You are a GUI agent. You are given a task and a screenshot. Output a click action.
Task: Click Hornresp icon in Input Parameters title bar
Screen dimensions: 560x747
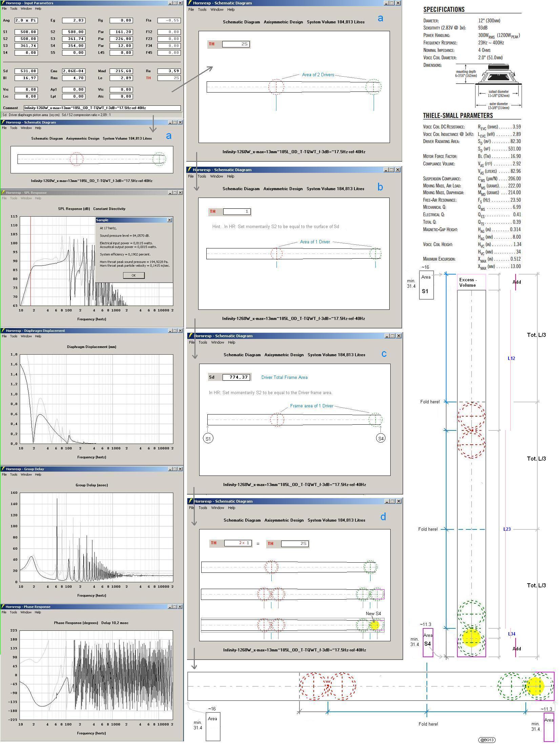click(x=3, y=3)
